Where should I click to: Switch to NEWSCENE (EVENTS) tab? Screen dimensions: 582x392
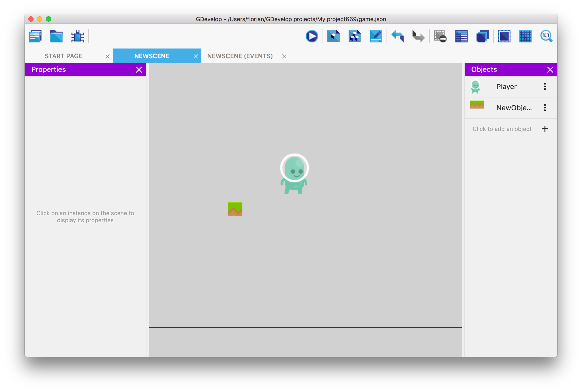240,56
